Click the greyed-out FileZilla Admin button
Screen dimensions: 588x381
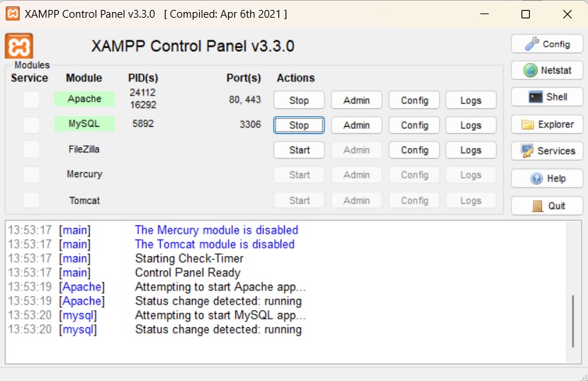click(x=356, y=149)
